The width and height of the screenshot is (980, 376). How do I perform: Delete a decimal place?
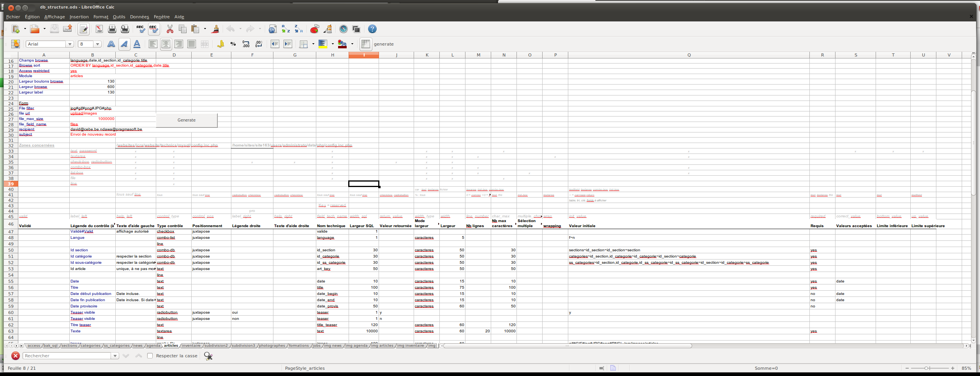click(x=259, y=44)
